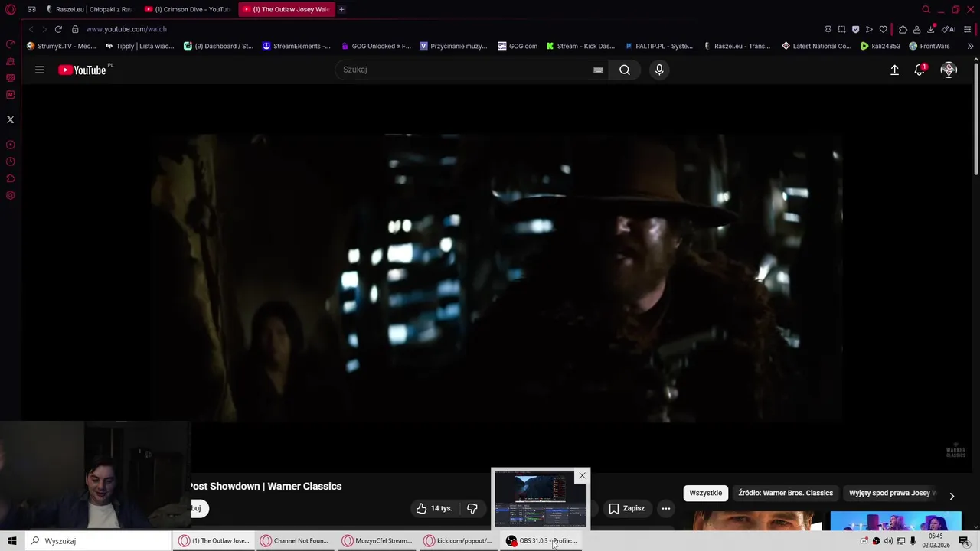The height and width of the screenshot is (551, 980).
Task: Show next filter chips with right arrow
Action: click(952, 496)
